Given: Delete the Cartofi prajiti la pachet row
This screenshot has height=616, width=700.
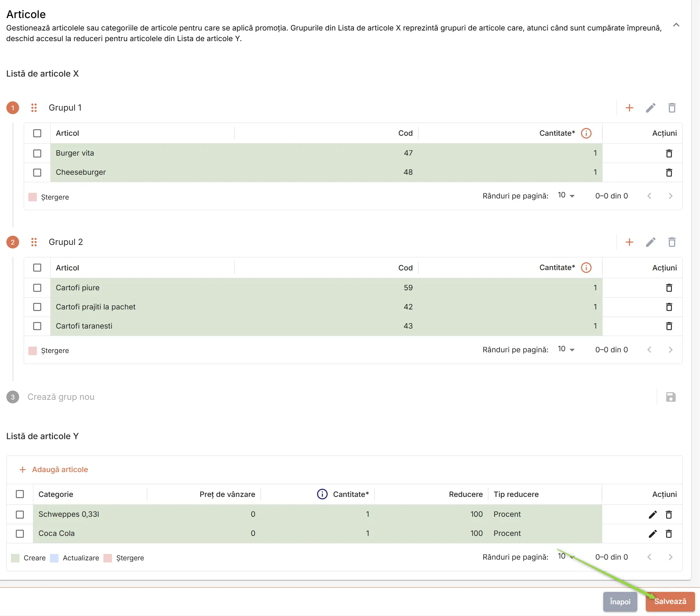Looking at the screenshot, I should (669, 307).
